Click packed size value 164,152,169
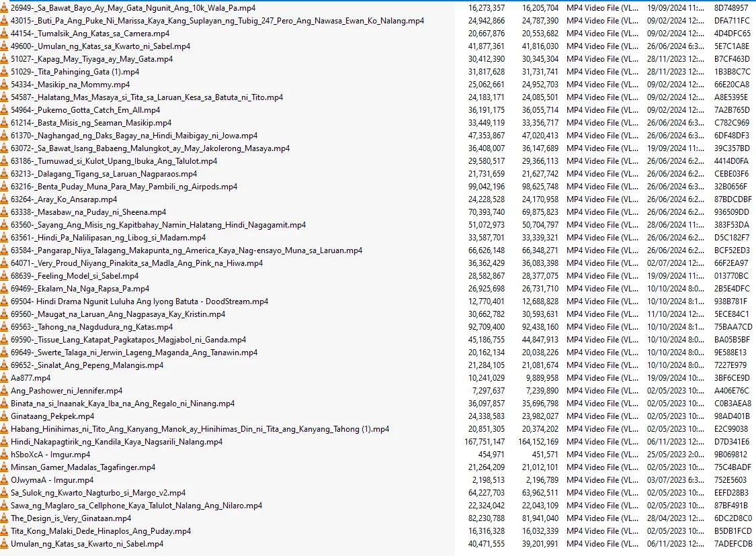756x556 pixels. click(538, 442)
